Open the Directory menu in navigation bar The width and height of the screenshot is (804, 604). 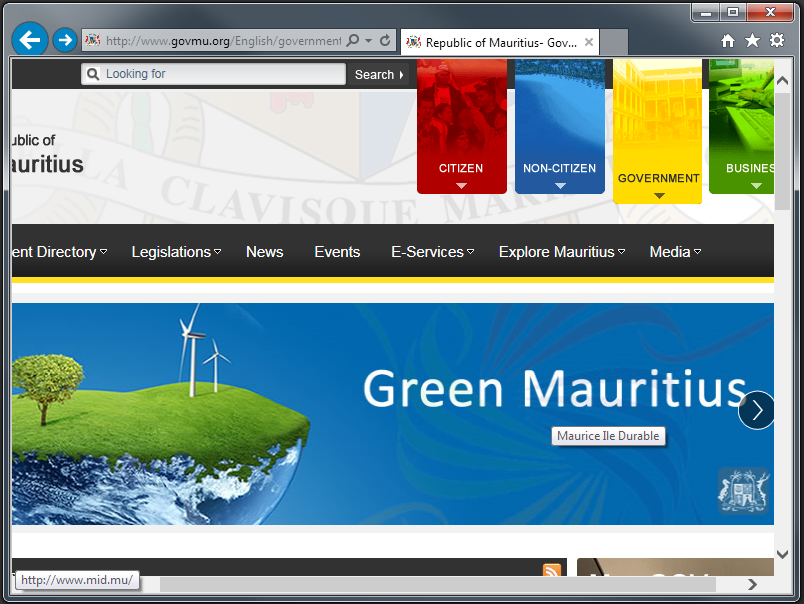(59, 252)
